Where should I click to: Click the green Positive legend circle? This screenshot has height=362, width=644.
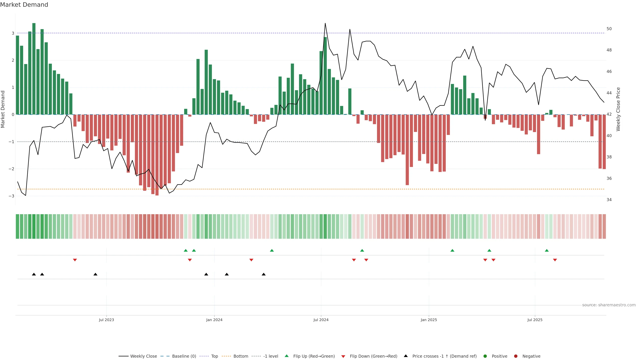tap(485, 356)
